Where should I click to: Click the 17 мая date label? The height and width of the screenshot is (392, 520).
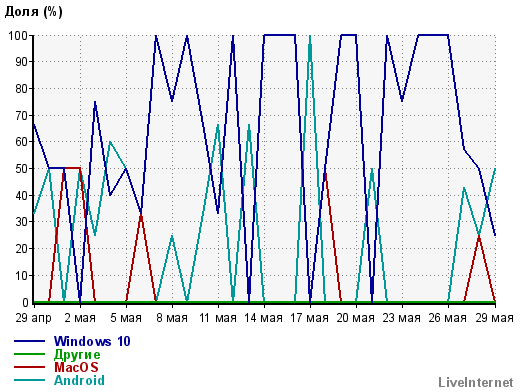point(309,318)
